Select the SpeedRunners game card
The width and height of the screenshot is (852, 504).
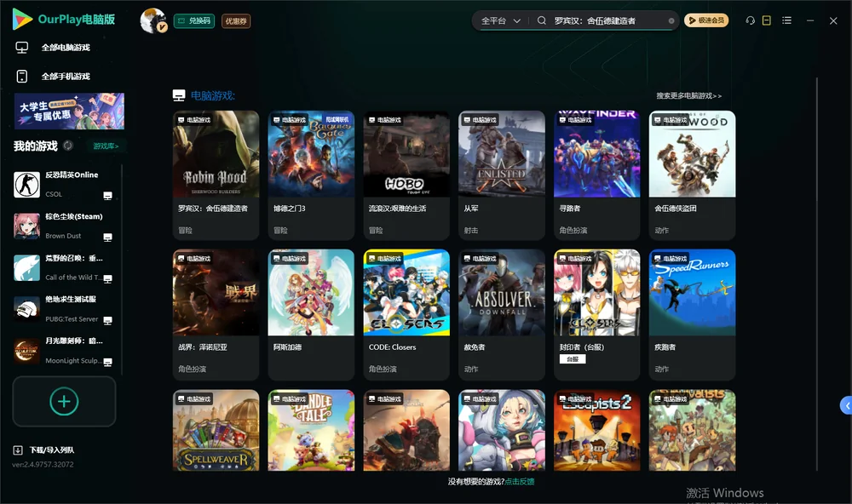pos(692,314)
